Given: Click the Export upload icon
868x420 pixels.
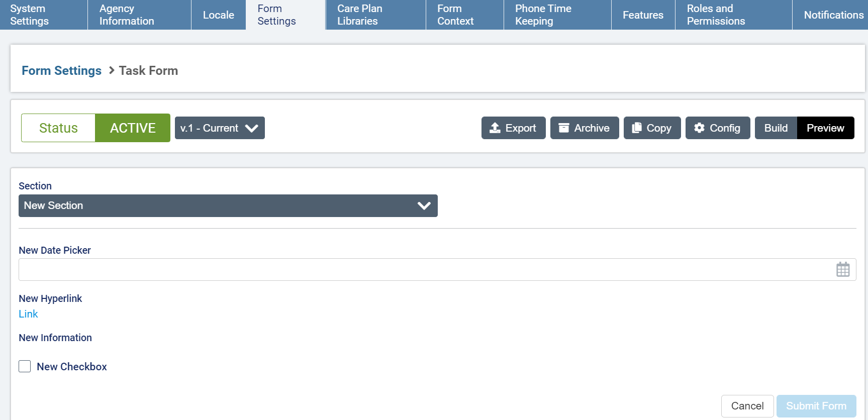Looking at the screenshot, I should 495,128.
